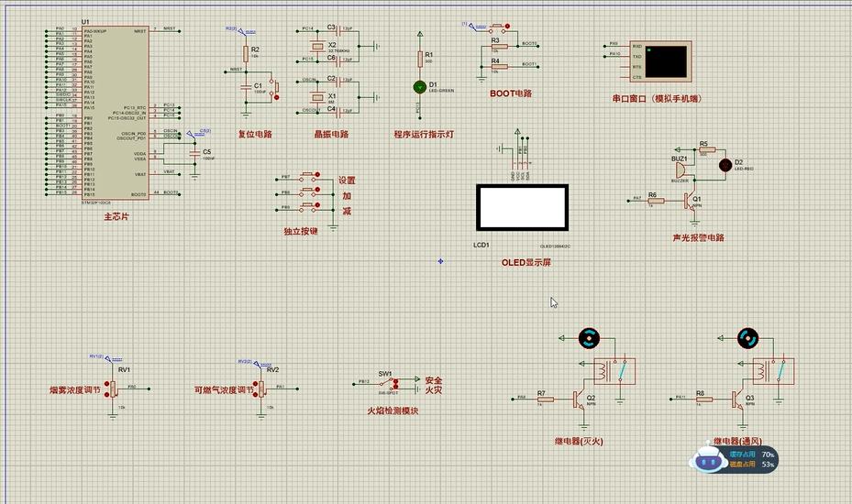Click the 烟雾浓度调节 label

[75, 390]
